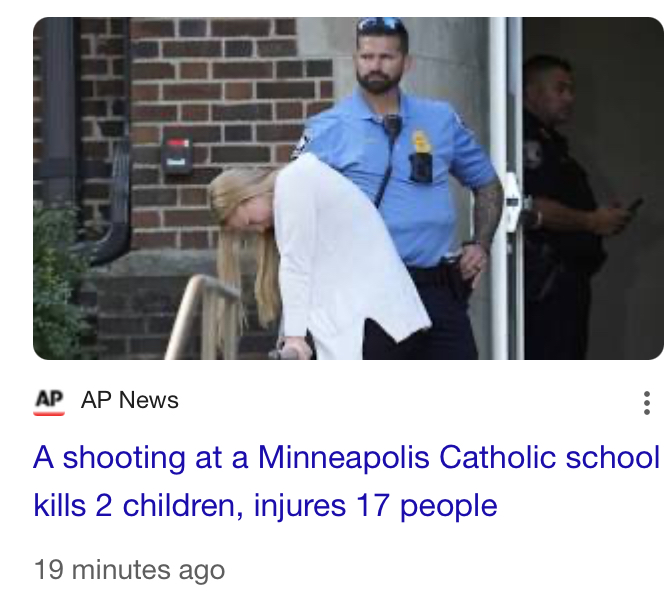Click the sunglasses on the officer's head
Image resolution: width=672 pixels, height=591 pixels.
381,24
